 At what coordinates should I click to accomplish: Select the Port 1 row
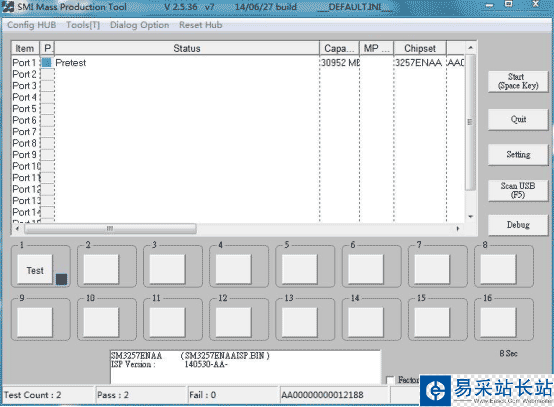point(238,63)
